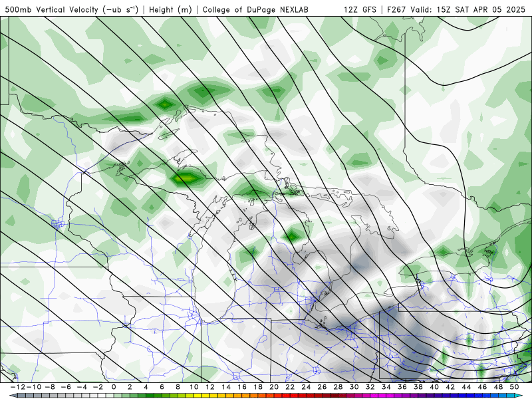Image resolution: width=532 pixels, height=399 pixels.
Task: Click the '10' colorbar label
Action: (x=194, y=387)
